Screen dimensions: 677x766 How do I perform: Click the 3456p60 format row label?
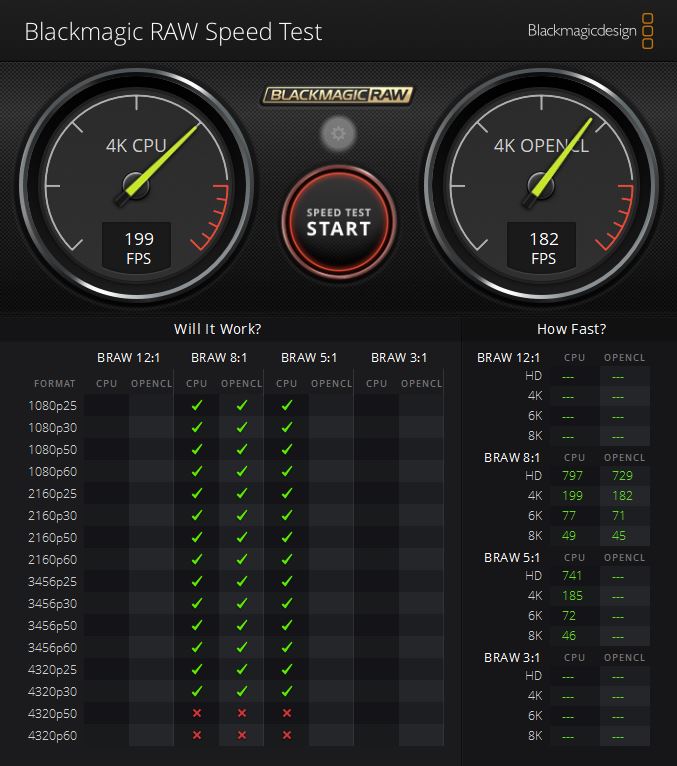pos(53,647)
